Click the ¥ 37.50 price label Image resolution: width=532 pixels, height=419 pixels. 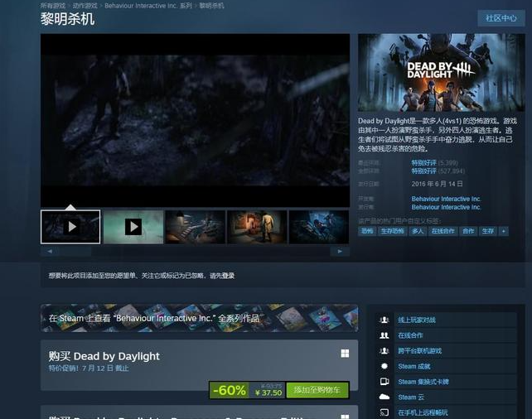tap(268, 393)
